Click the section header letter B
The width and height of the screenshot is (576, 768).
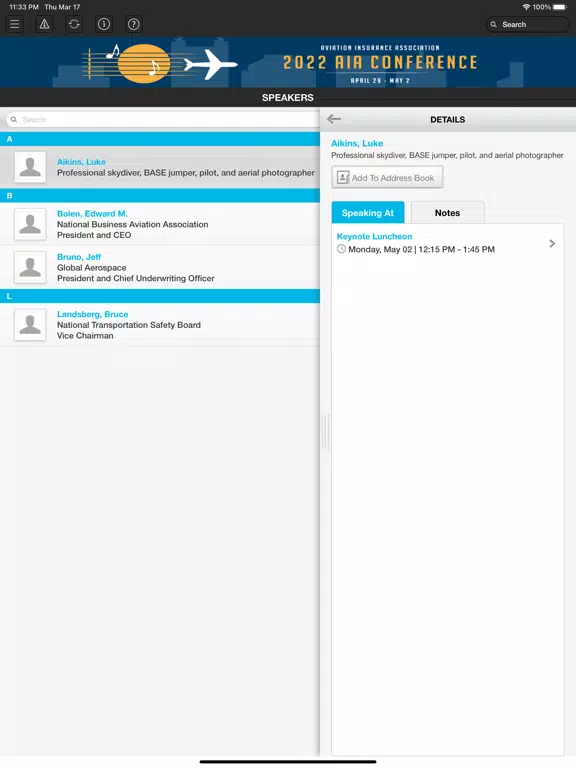9,195
